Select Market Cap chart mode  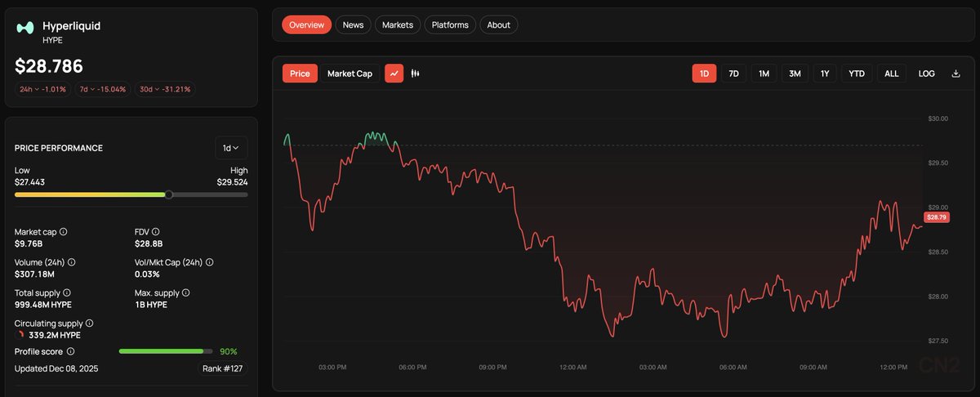[350, 74]
